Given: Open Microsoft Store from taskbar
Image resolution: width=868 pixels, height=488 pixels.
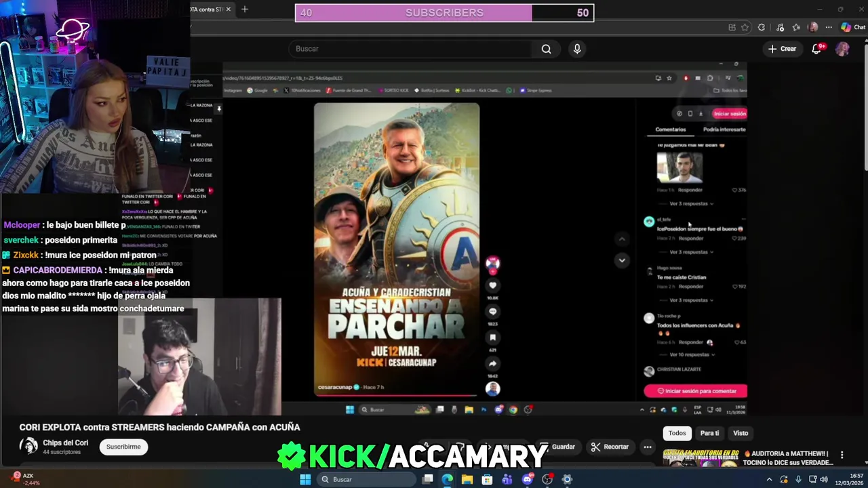Looking at the screenshot, I should pos(487,479).
